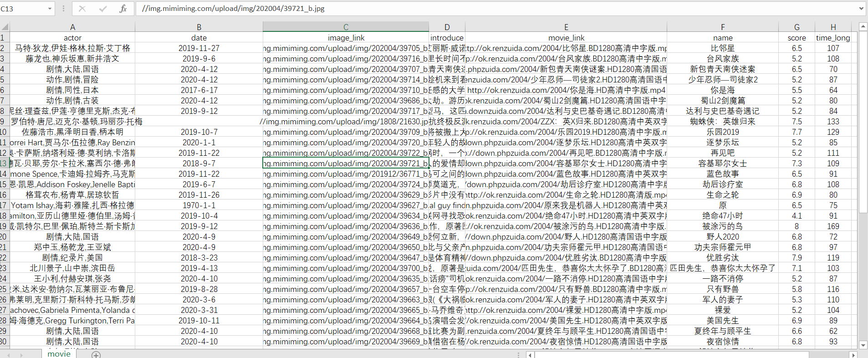Cancel formula entry with X icon
The width and height of the screenshot is (868, 358).
click(82, 9)
